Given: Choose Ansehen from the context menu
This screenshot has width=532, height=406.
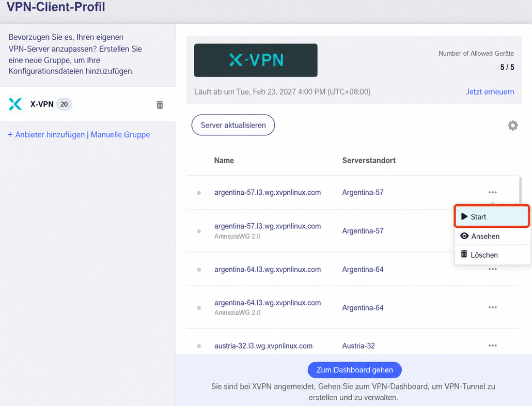Looking at the screenshot, I should (x=492, y=236).
